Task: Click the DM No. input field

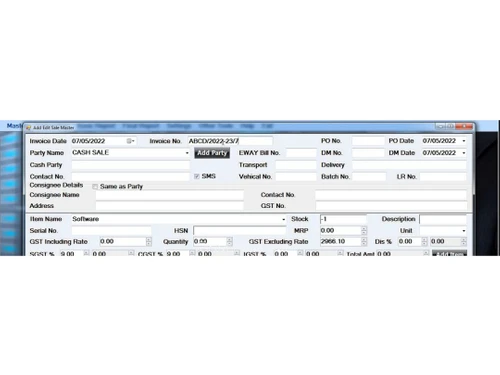Action: click(x=368, y=153)
